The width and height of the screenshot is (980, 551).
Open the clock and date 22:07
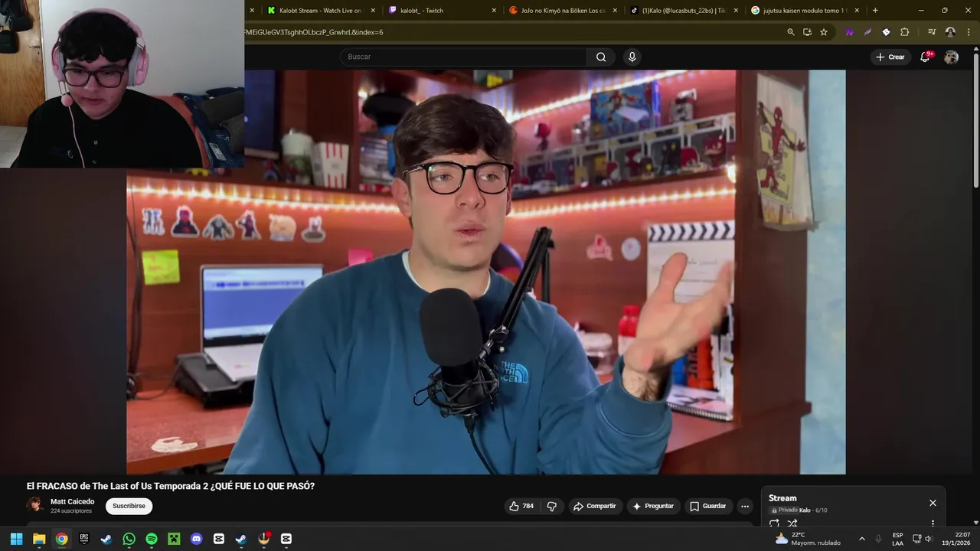956,539
